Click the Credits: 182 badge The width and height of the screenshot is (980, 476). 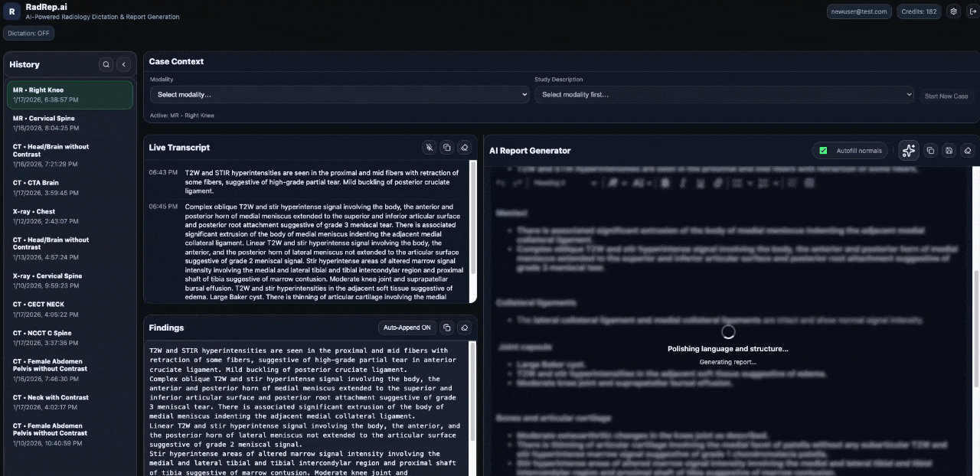pyautogui.click(x=918, y=11)
